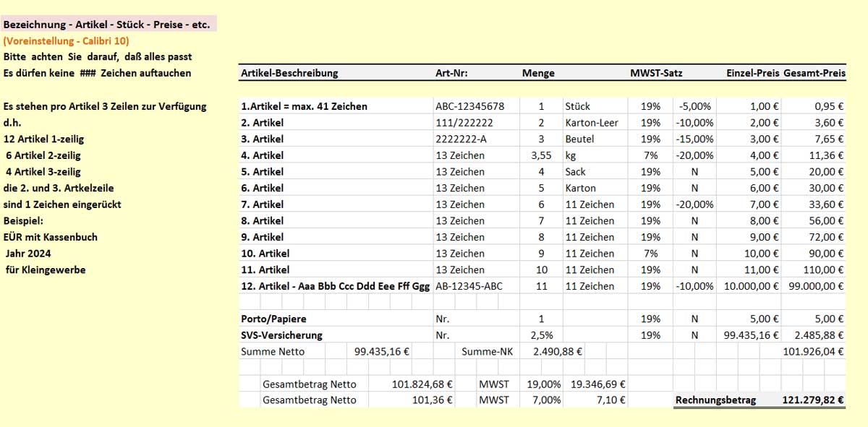This screenshot has width=868, height=427.
Task: Click the Karton-Leer unit cell
Action: pos(592,123)
